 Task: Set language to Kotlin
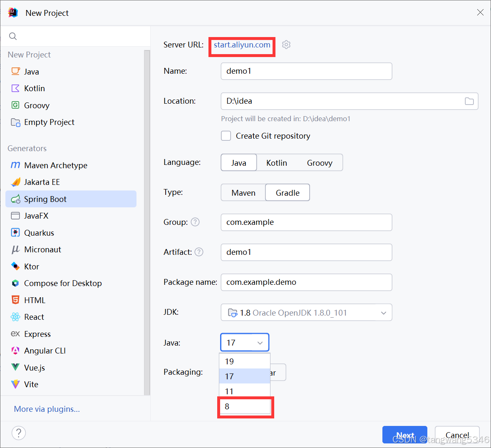point(277,163)
